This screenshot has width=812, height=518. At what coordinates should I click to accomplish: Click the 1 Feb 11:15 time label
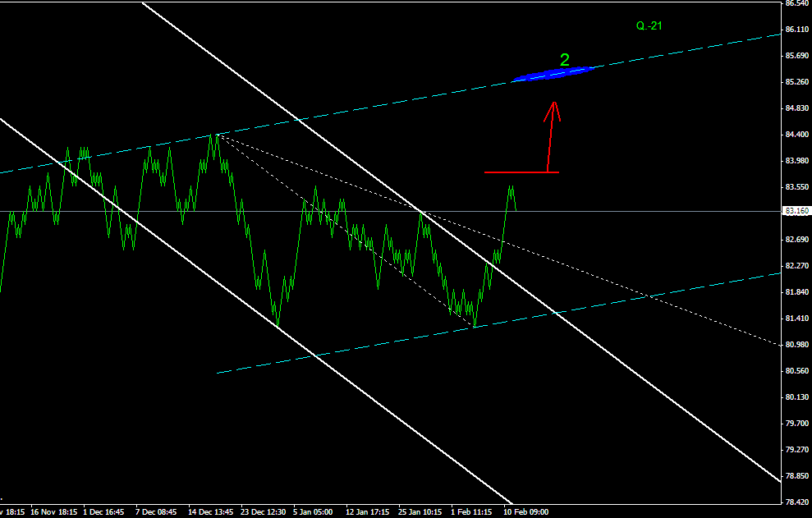coord(471,511)
